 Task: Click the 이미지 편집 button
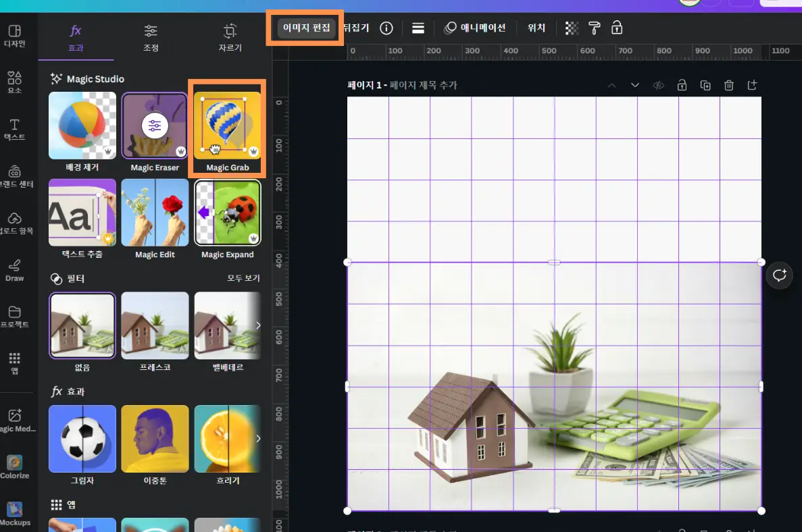[306, 28]
